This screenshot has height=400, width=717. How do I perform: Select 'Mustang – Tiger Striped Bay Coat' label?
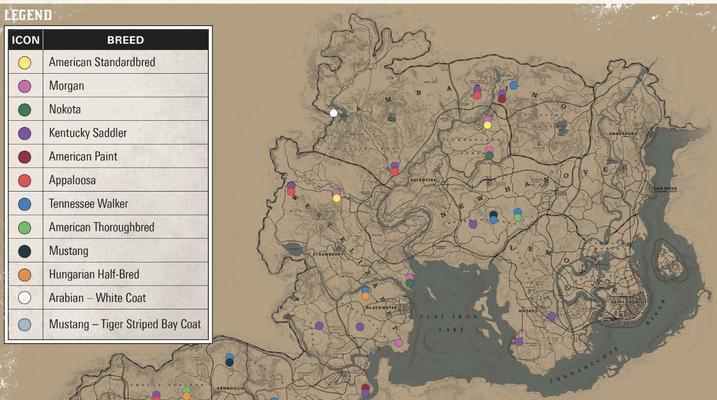point(125,324)
